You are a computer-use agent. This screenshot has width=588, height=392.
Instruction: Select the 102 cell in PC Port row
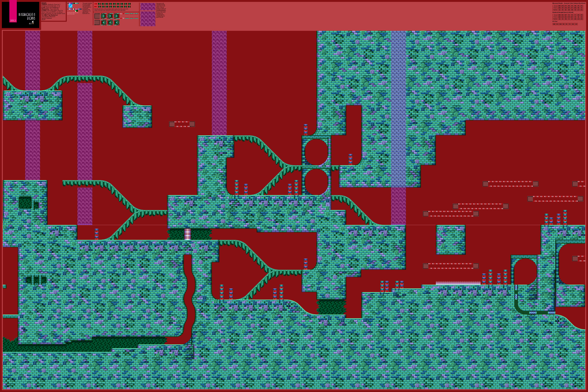tap(563, 24)
